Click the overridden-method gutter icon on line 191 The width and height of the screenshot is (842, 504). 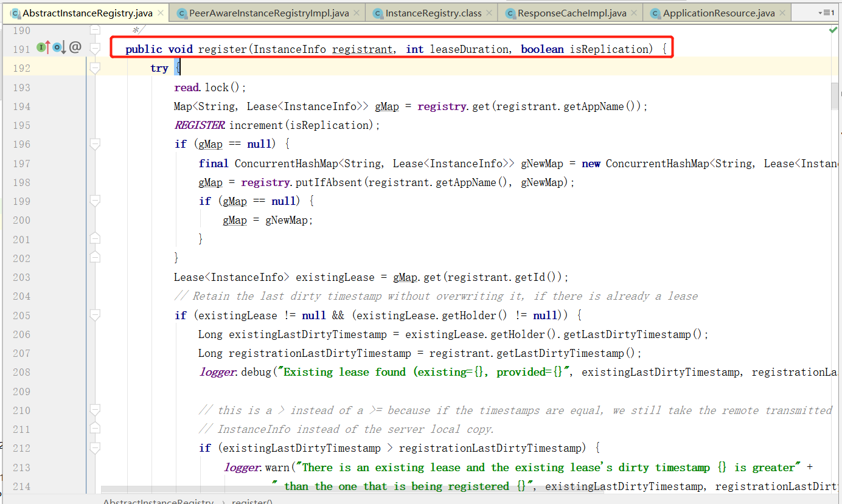(59, 47)
